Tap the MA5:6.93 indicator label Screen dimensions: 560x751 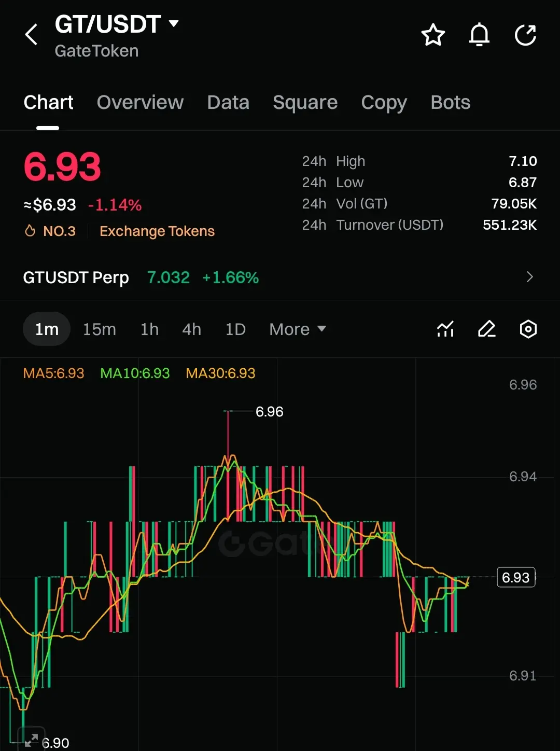point(54,373)
